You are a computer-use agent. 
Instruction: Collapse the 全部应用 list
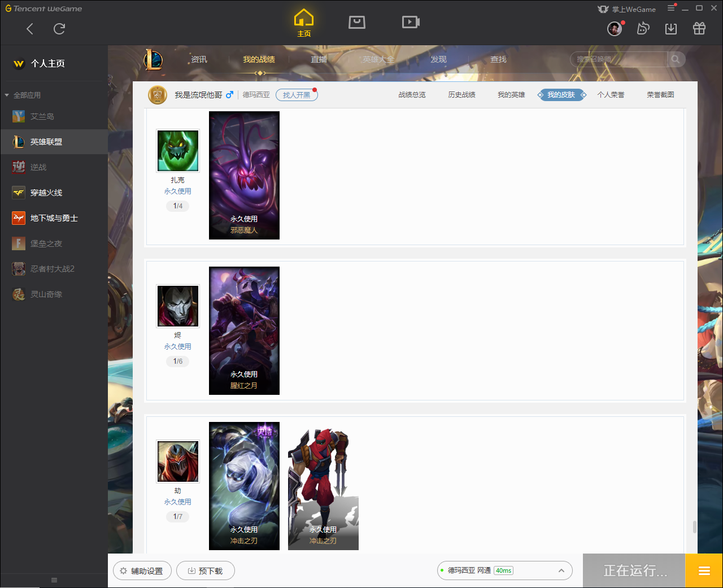tap(7, 95)
